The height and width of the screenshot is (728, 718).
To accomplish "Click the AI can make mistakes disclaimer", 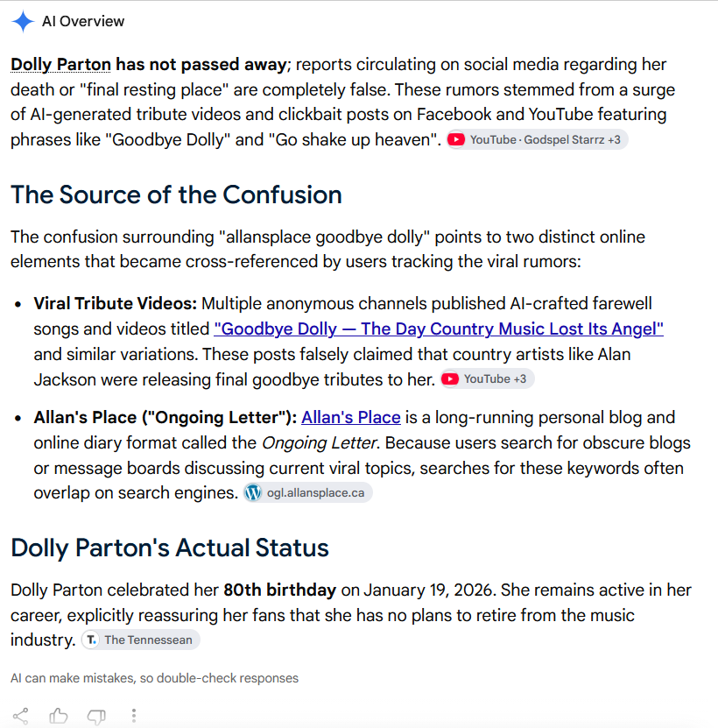I will pyautogui.click(x=155, y=678).
